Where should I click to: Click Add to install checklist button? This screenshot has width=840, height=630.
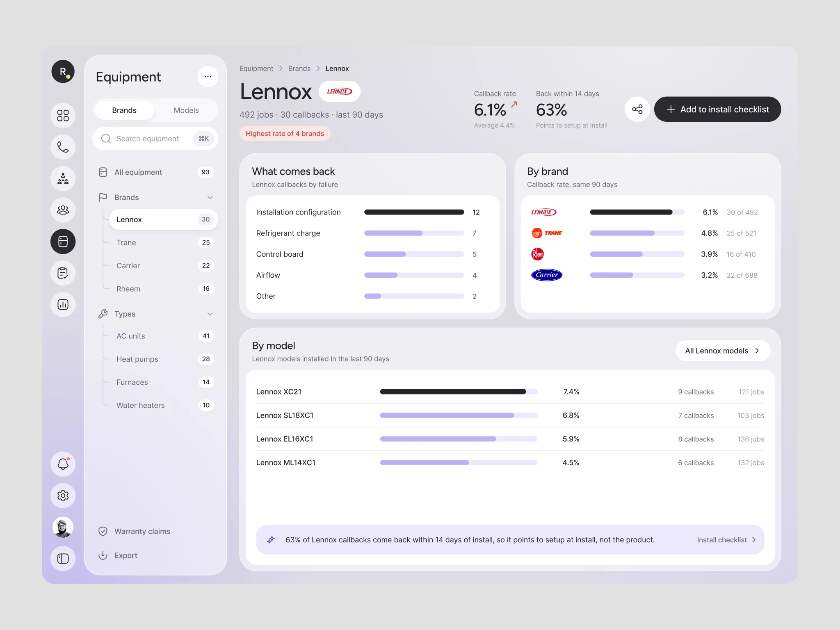[717, 109]
